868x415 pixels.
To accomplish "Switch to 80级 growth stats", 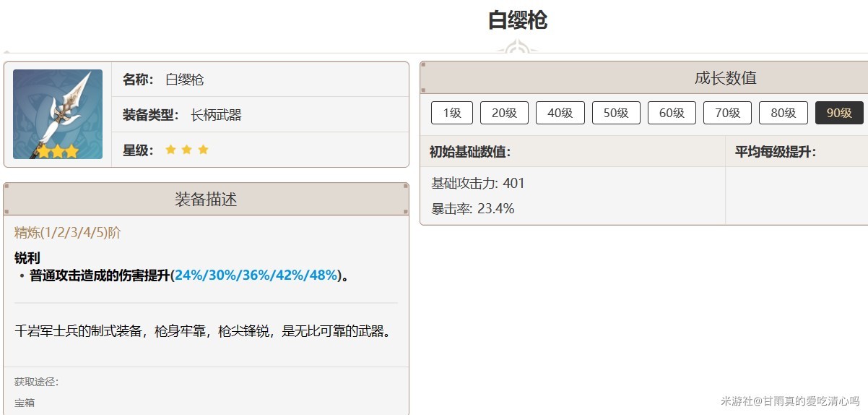I will (783, 113).
